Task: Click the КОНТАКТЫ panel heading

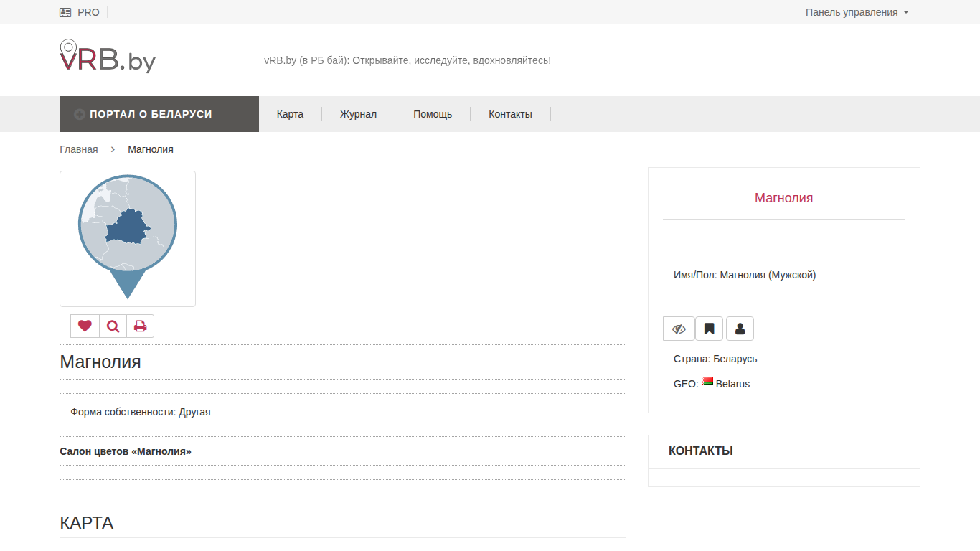Action: coord(701,451)
